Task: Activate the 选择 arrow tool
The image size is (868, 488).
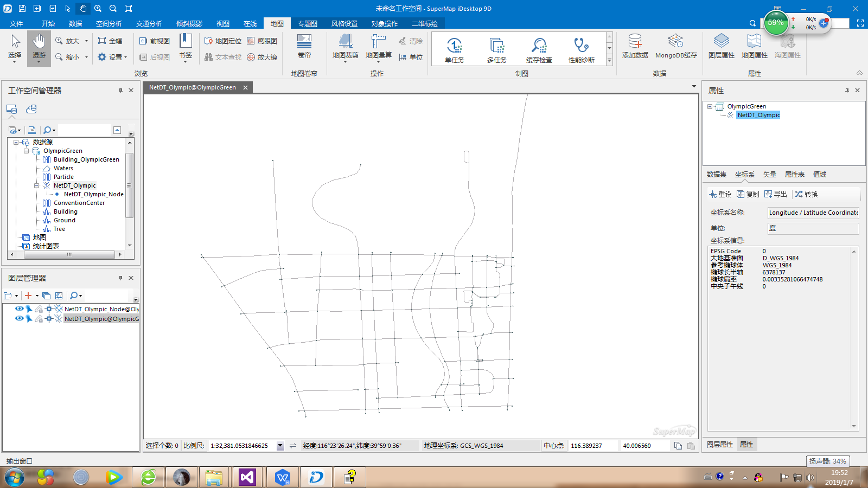Action: click(x=15, y=48)
